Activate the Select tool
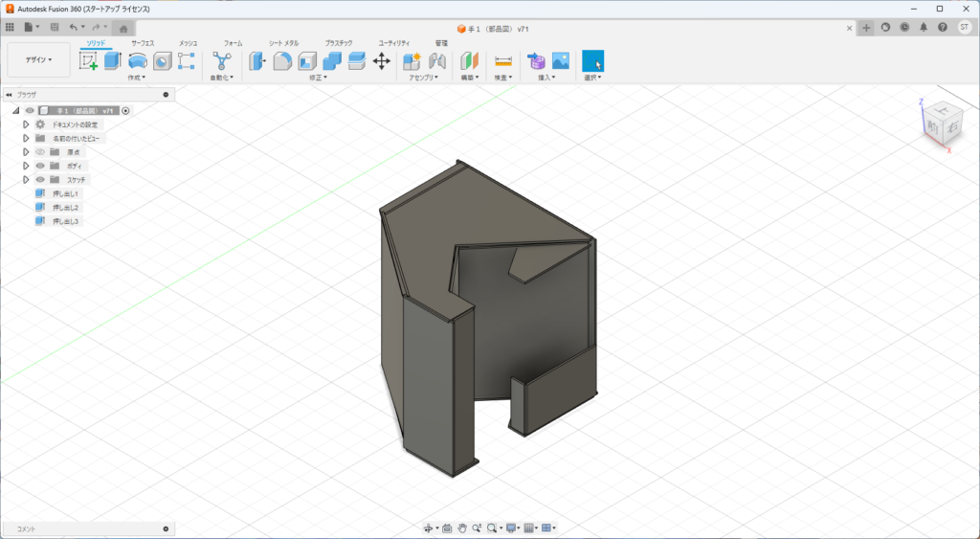Viewport: 980px width, 539px height. [592, 60]
